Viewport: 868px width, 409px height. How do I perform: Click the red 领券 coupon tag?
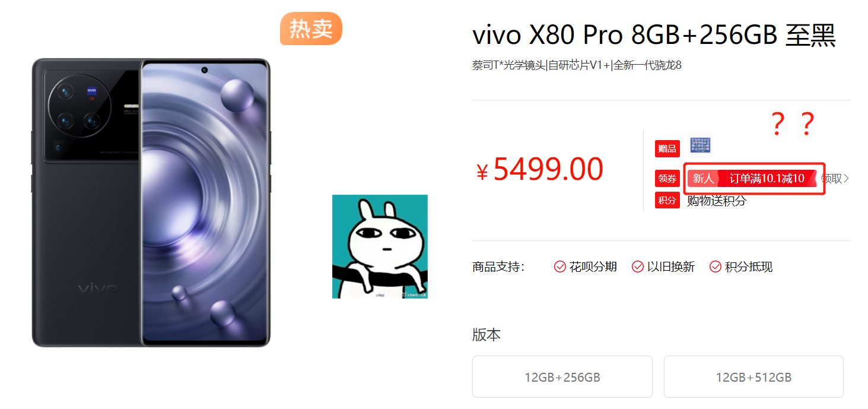667,178
